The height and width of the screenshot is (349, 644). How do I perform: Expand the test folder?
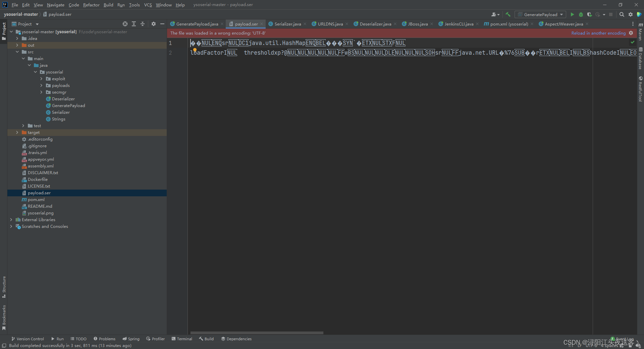[23, 126]
